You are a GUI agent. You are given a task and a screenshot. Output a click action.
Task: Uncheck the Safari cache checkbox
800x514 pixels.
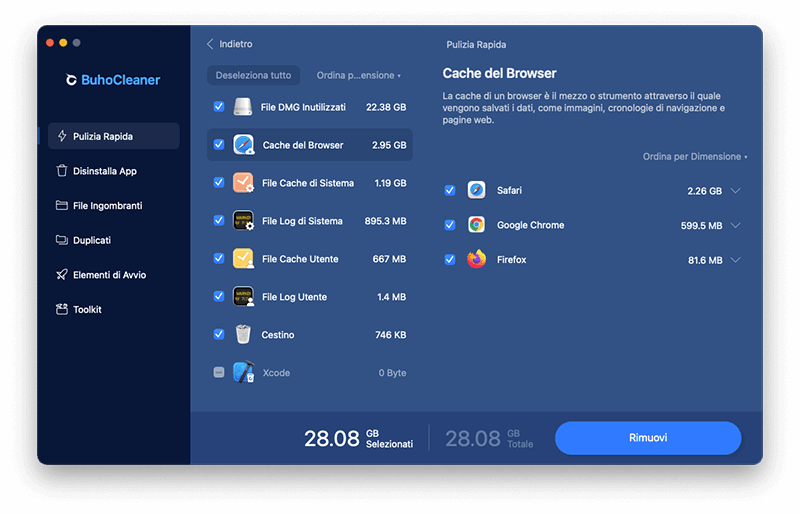(x=449, y=190)
